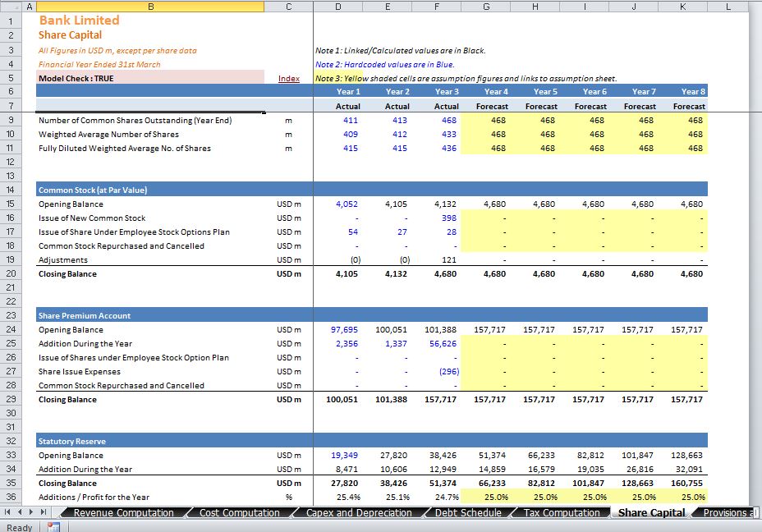Select column L header
Screen dimensions: 762x532
click(728, 7)
